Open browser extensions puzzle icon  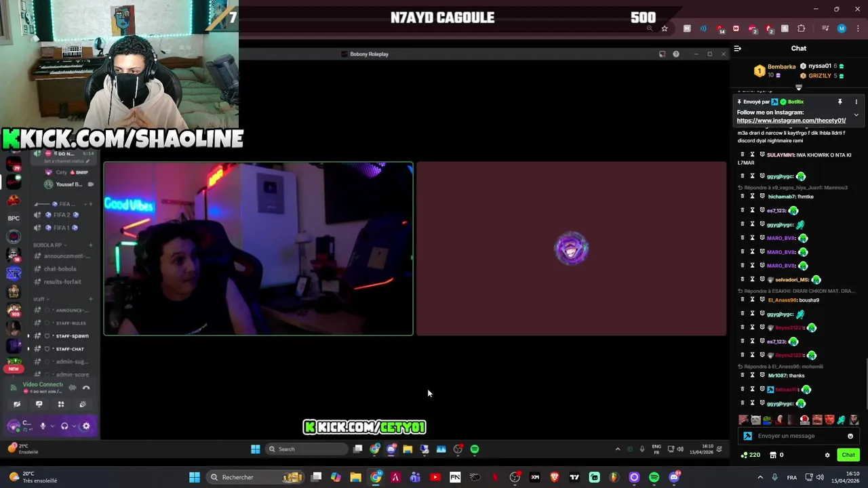802,28
